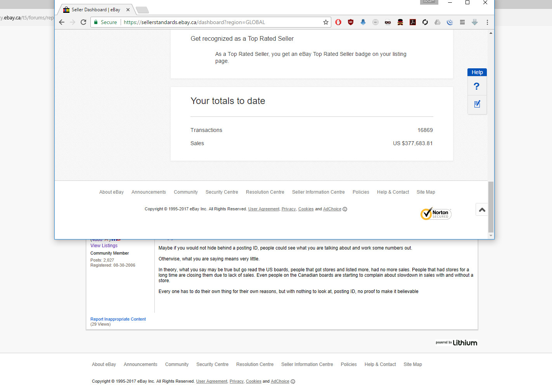
Task: Open Site Map in dashboard footer
Action: 426,192
